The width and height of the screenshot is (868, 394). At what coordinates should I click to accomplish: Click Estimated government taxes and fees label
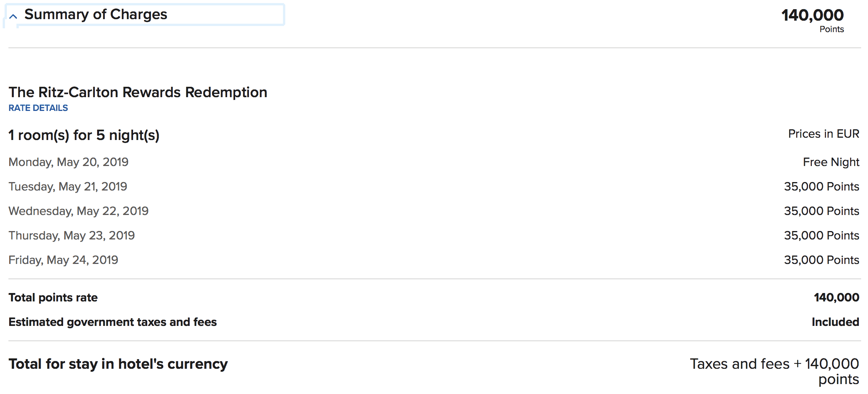pyautogui.click(x=112, y=322)
